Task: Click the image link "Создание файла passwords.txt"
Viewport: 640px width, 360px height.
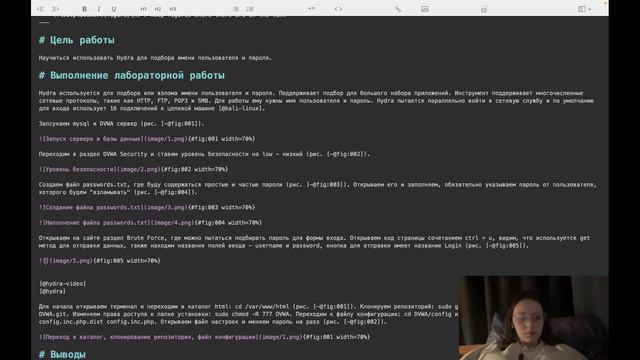Action: point(113,207)
